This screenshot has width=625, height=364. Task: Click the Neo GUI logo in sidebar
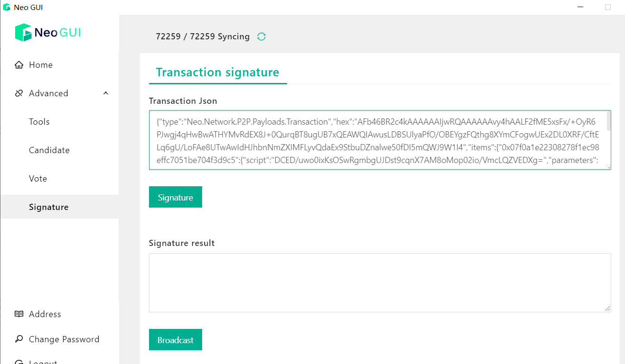48,32
